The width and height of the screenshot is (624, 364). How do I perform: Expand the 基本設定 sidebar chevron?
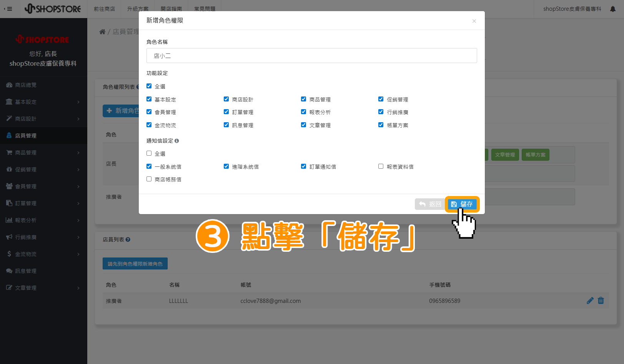coord(78,102)
